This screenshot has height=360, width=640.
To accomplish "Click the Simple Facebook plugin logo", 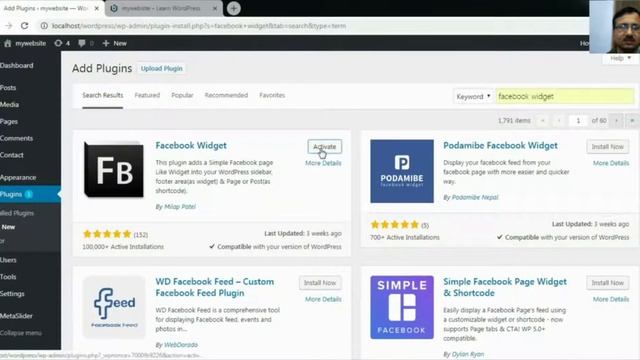I will pos(402,307).
